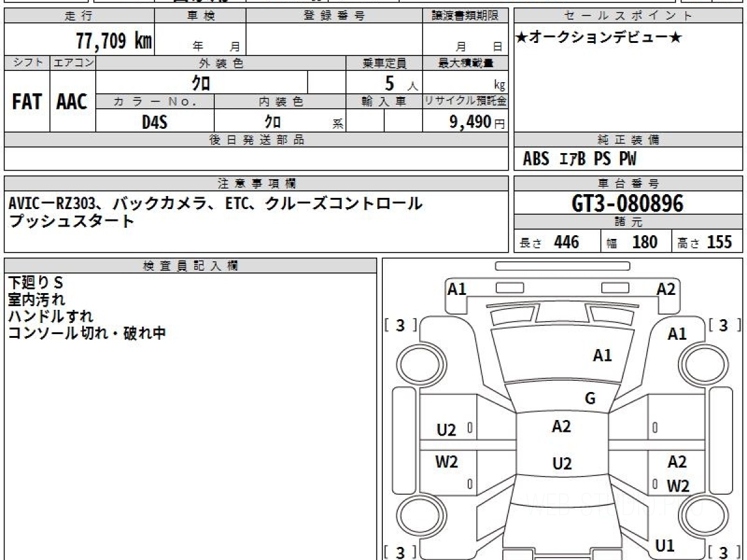Click the 走行 header cell
Screen dimensions: 747x560
(x=79, y=16)
